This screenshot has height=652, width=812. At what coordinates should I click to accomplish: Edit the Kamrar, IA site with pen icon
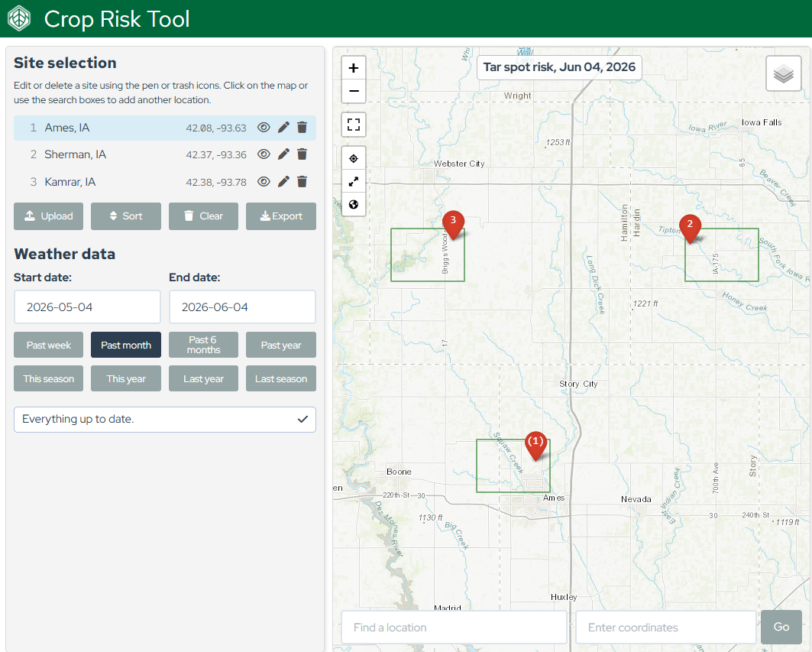pyautogui.click(x=283, y=181)
